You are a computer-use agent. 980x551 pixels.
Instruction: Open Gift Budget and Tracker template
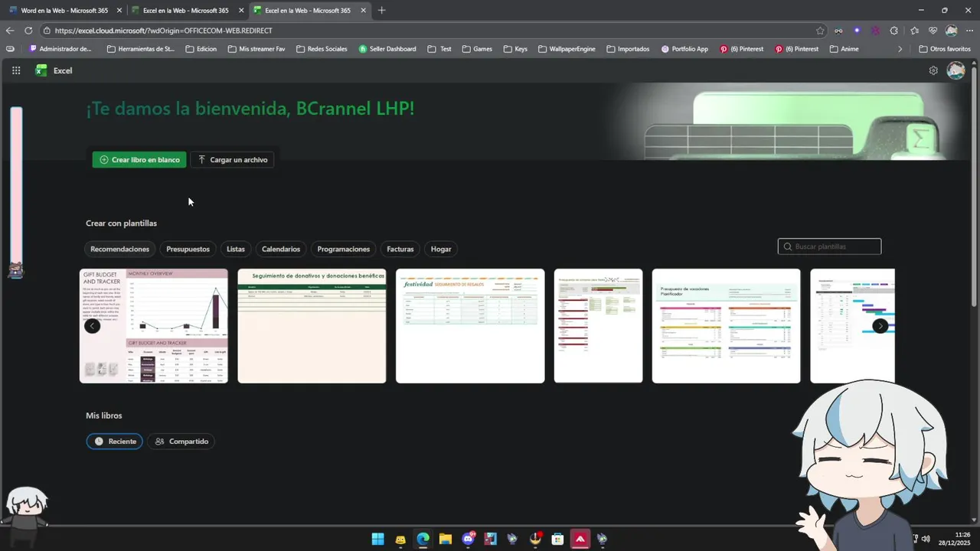[154, 326]
